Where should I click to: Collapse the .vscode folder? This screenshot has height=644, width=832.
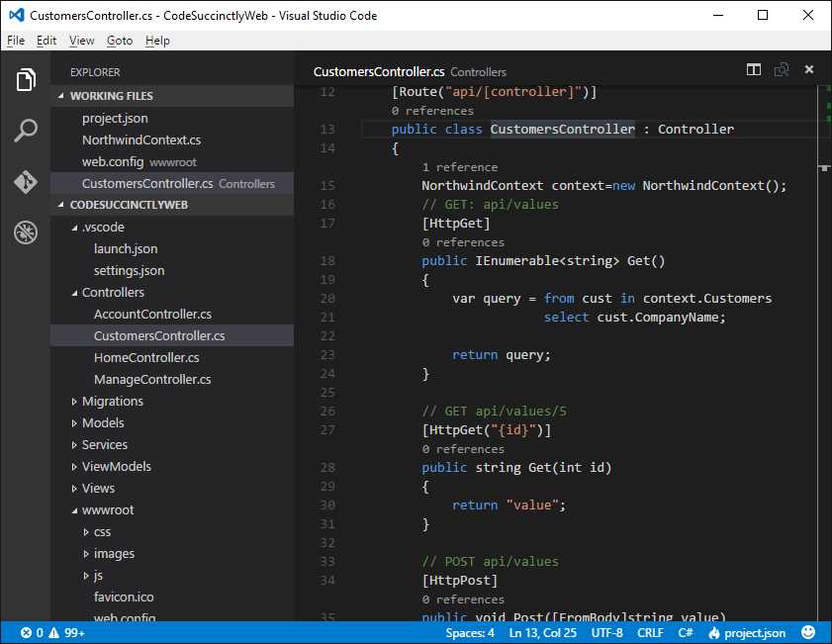74,228
